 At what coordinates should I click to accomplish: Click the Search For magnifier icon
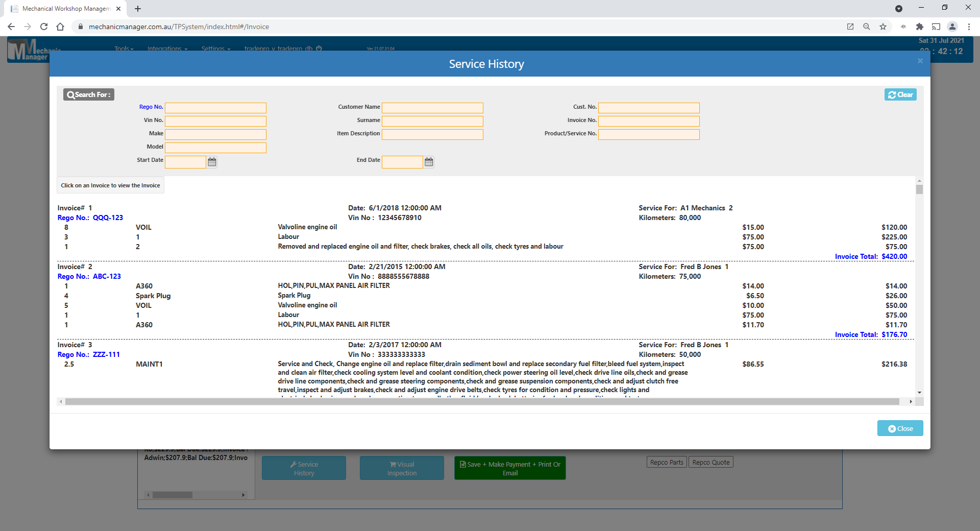coord(71,94)
